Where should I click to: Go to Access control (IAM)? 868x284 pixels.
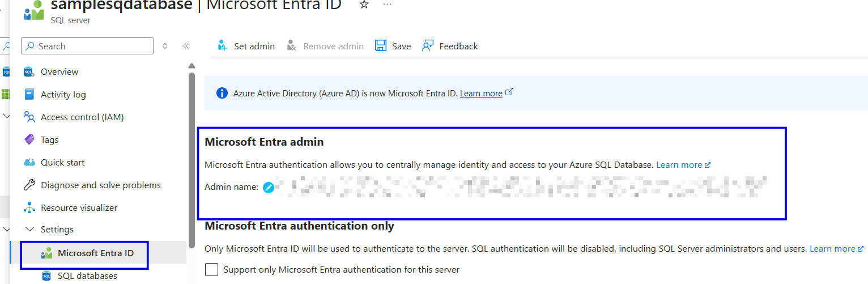click(x=82, y=117)
